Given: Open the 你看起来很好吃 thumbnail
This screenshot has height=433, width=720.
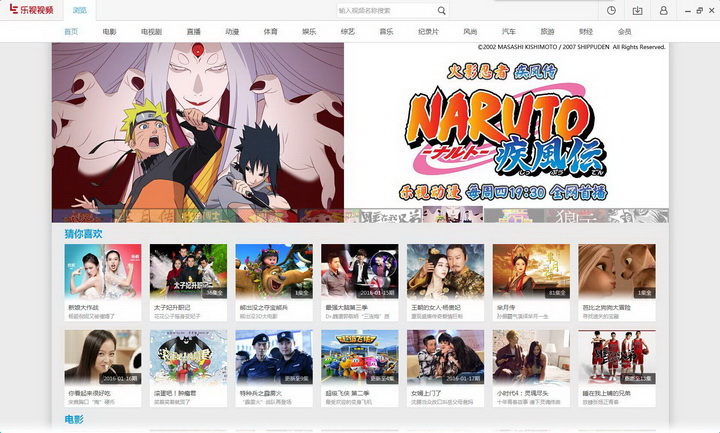Looking at the screenshot, I should (103, 357).
